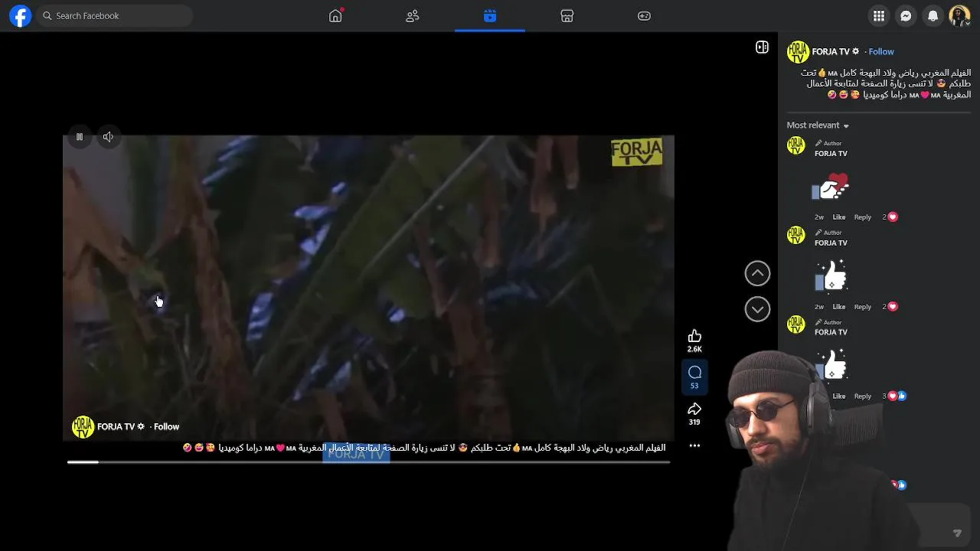
Task: Like the first comment
Action: [x=839, y=217]
